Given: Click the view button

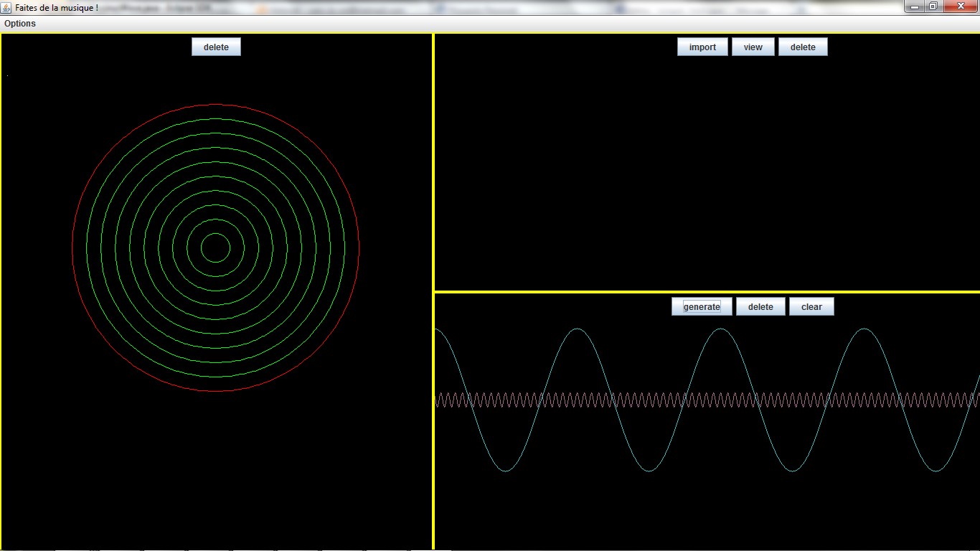Looking at the screenshot, I should (x=753, y=47).
